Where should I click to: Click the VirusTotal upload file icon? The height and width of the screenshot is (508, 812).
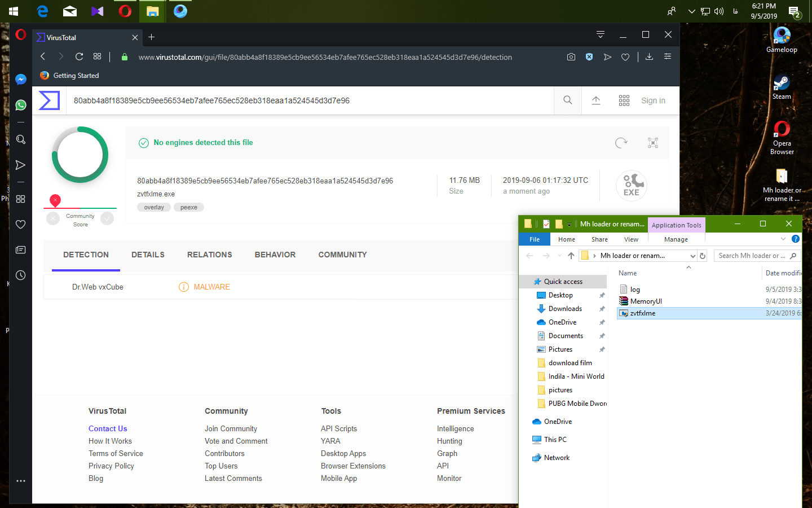click(x=596, y=100)
